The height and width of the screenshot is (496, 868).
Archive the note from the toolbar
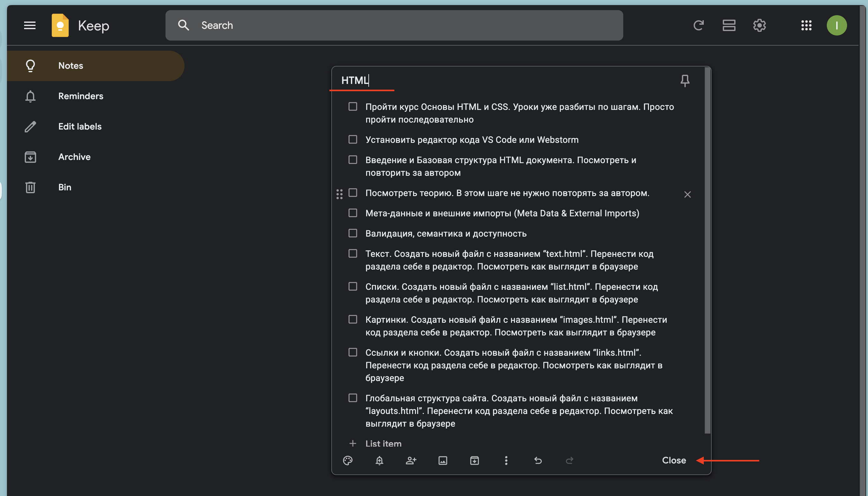coord(474,460)
